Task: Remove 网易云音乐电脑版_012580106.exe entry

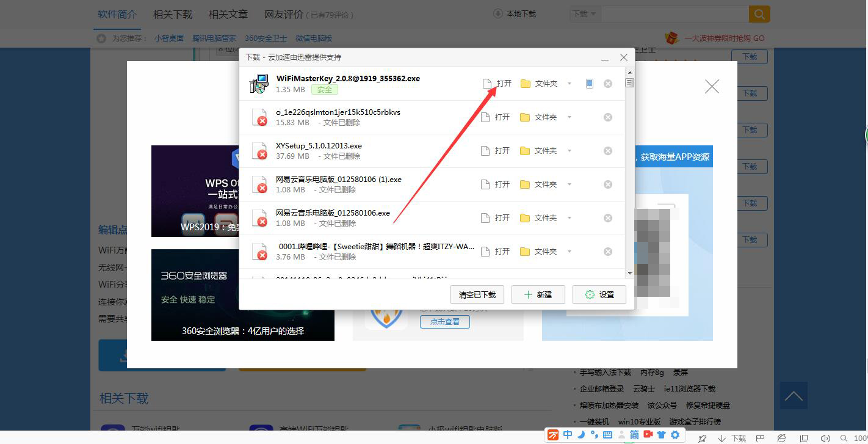Action: [608, 218]
